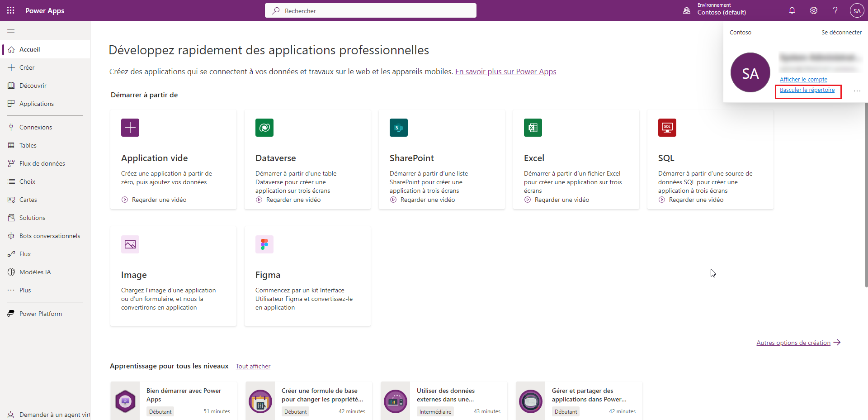Click play icon for Application vide video
Viewport: 868px width, 420px height.
click(x=125, y=200)
